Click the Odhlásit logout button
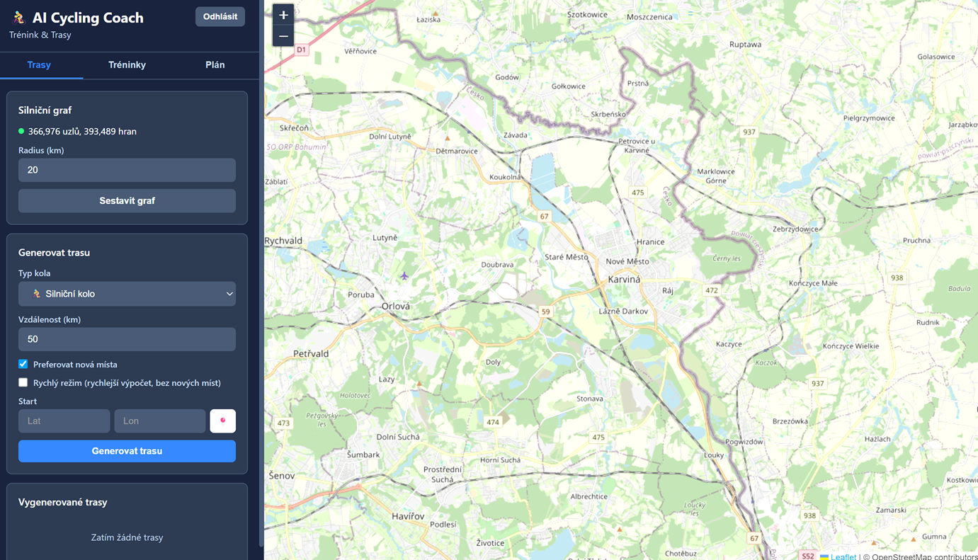The width and height of the screenshot is (978, 560). click(220, 16)
